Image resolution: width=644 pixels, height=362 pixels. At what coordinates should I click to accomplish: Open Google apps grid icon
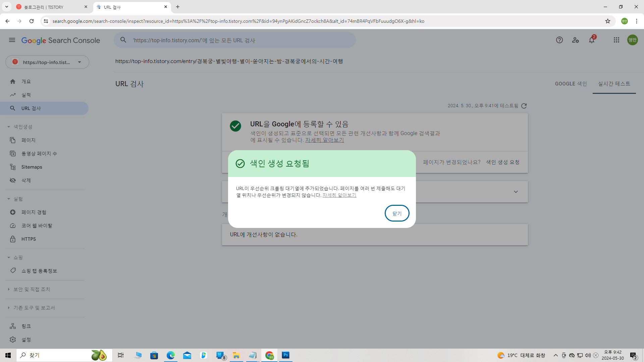[x=616, y=40]
